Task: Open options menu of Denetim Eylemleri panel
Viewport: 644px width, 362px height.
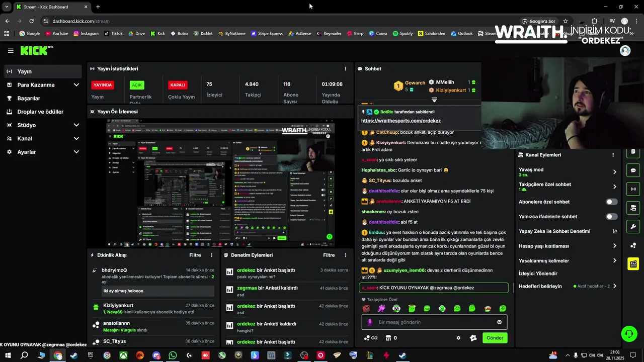Action: click(x=345, y=255)
